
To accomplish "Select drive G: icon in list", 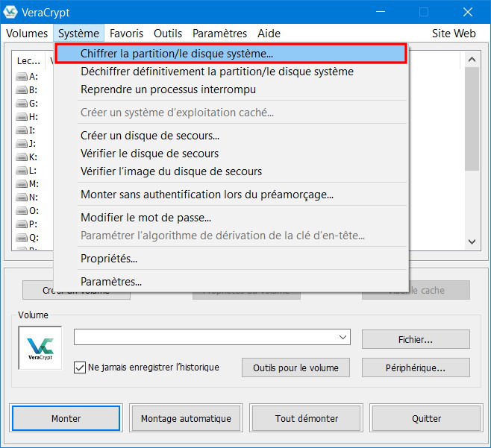I will (22, 104).
